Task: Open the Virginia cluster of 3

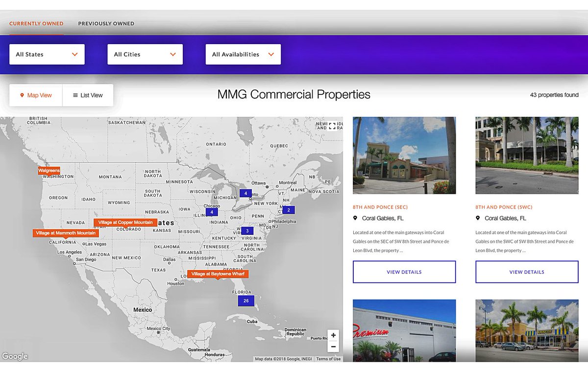Action: point(247,231)
